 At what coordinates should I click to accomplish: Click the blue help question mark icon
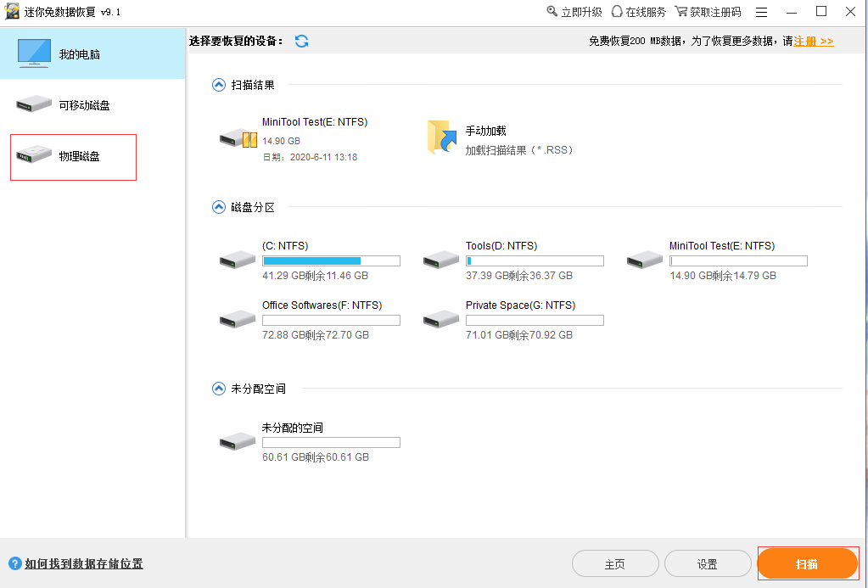coord(15,563)
